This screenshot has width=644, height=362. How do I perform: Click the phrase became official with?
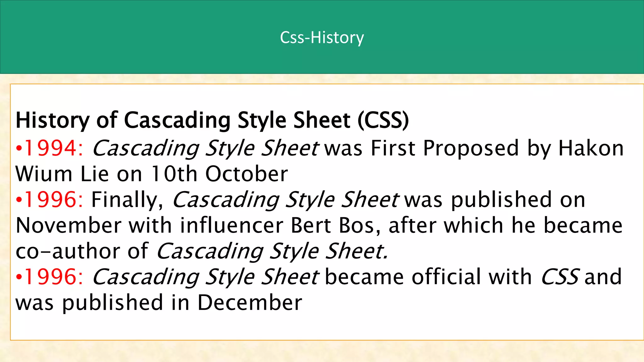click(x=428, y=277)
